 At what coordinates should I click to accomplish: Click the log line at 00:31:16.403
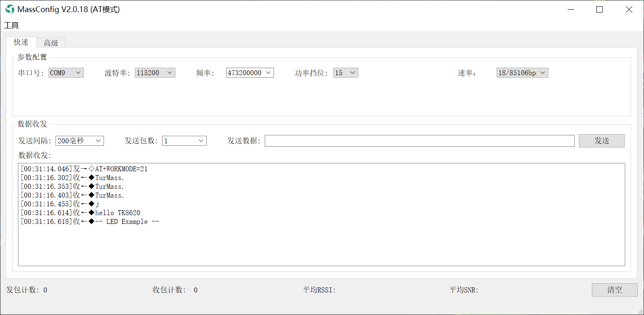click(x=72, y=195)
